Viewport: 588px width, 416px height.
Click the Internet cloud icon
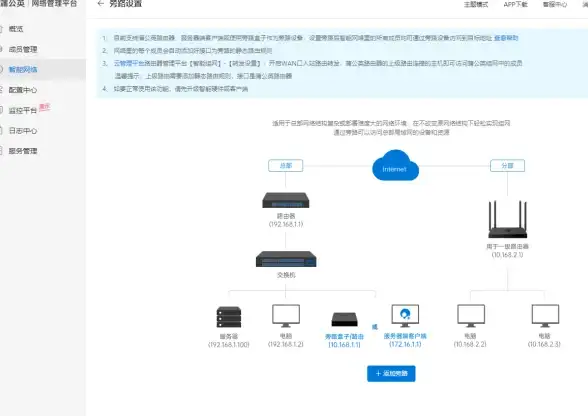pos(395,165)
